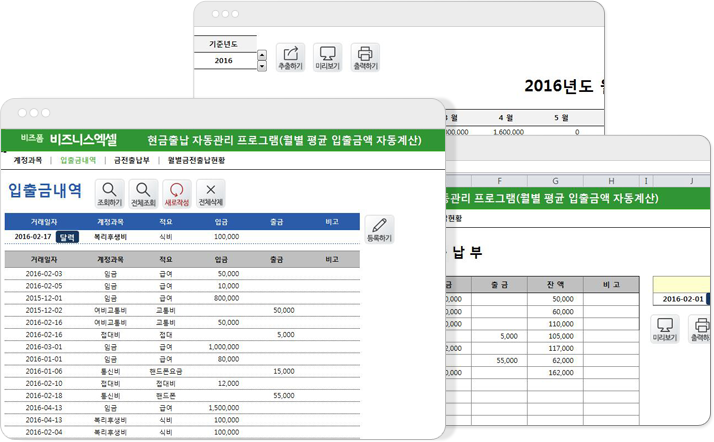This screenshot has height=442, width=714.
Task: Increase 기준년도 with the up spinner arrow
Action: [x=262, y=55]
